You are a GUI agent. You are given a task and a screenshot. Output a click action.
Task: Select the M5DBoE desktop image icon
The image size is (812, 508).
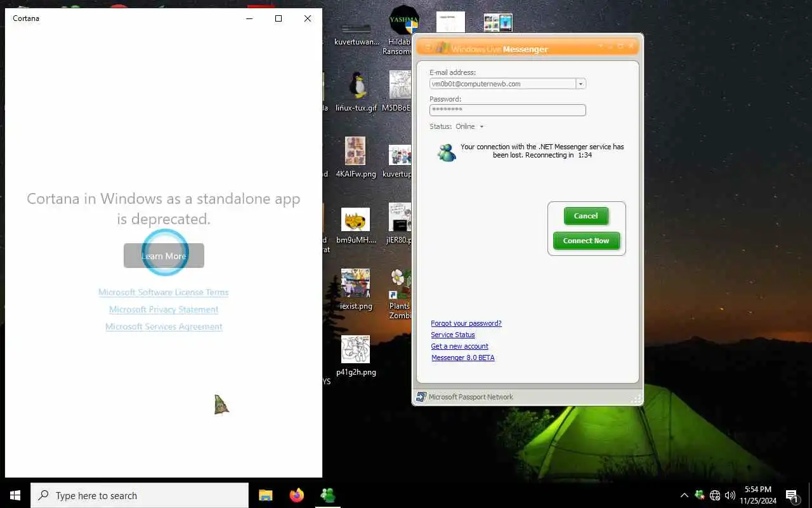coord(398,91)
